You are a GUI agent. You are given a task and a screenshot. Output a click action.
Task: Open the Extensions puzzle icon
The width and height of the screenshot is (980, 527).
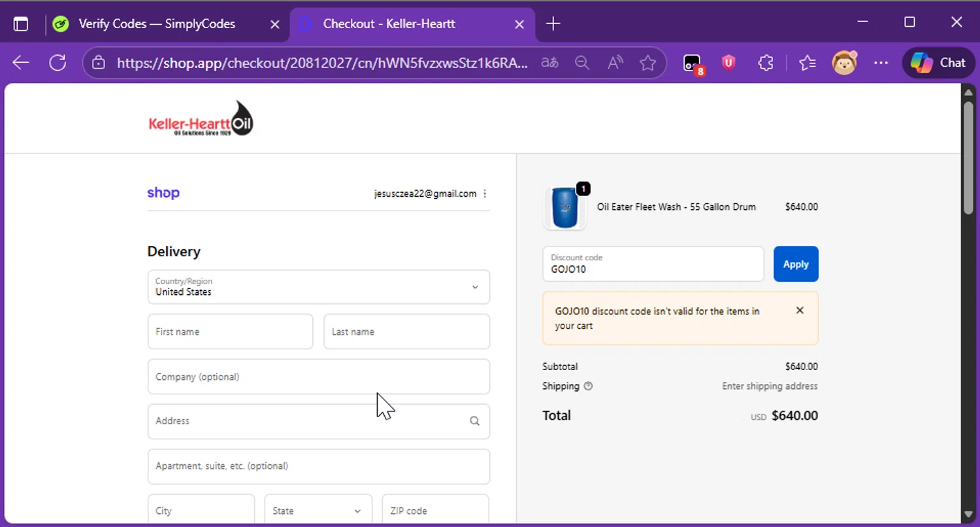point(766,63)
